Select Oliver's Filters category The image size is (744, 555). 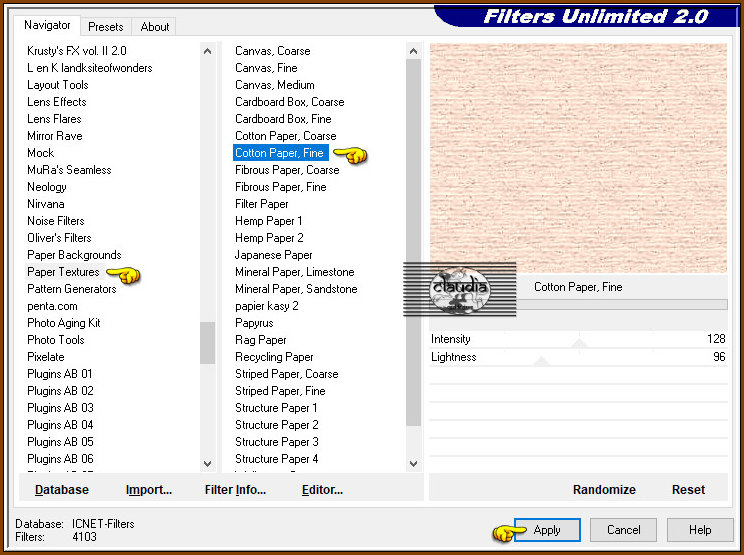coord(59,238)
